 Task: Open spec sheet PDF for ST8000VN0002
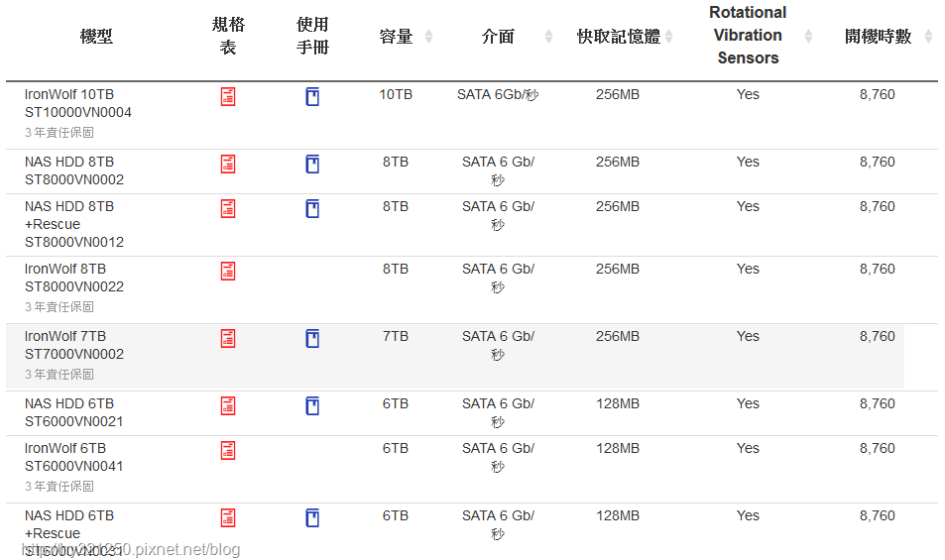(228, 164)
